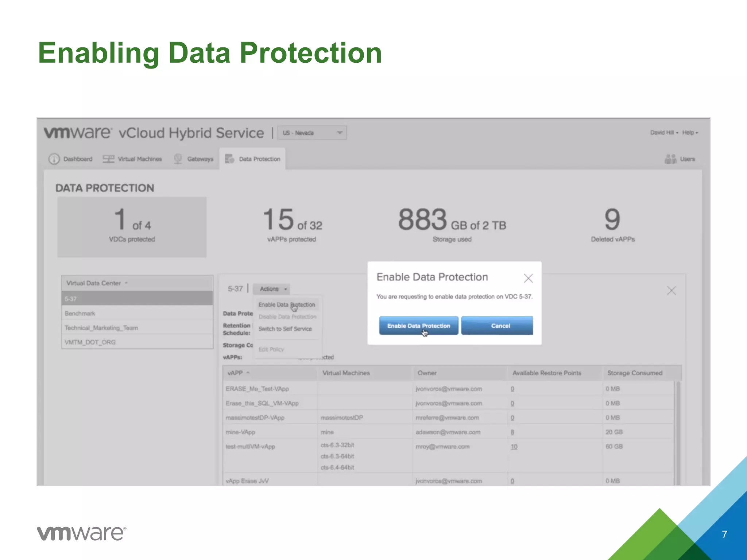This screenshot has height=560, width=747.
Task: Click the Gateways globe icon
Action: [178, 159]
